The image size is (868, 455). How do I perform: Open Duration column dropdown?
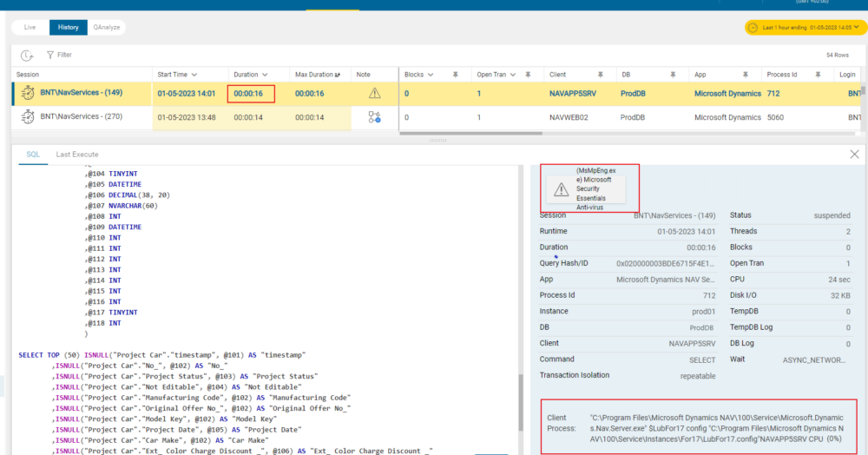(x=265, y=75)
